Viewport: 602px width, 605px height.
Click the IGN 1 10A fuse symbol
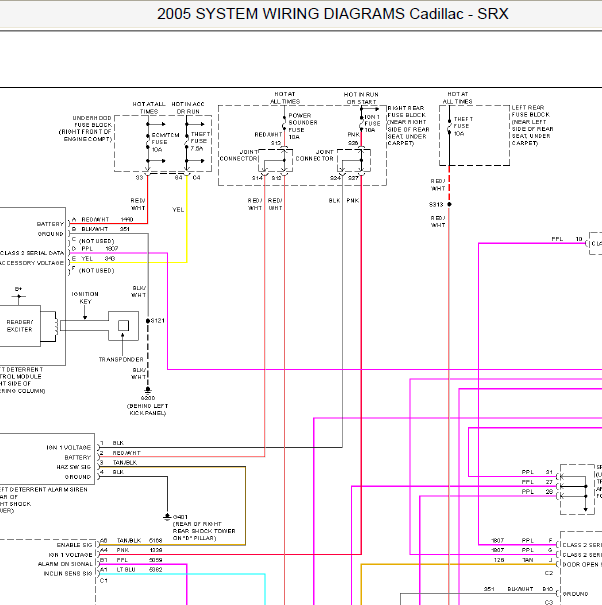click(362, 123)
